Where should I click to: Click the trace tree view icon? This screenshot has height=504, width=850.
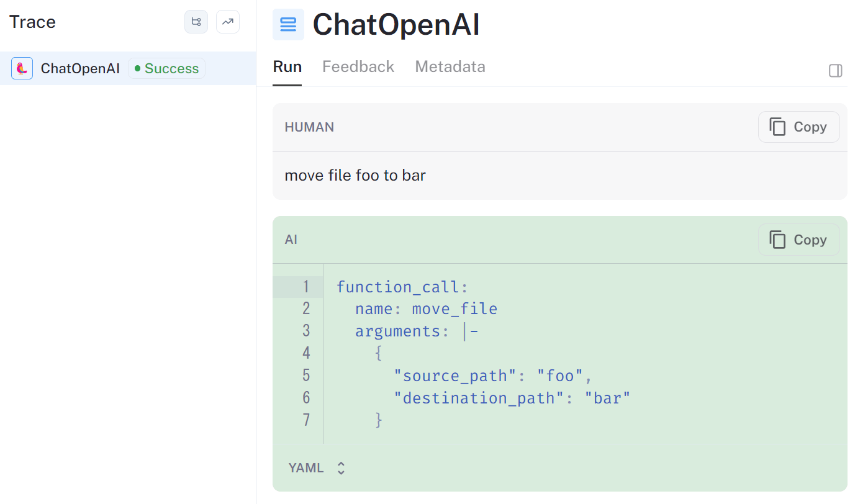pyautogui.click(x=196, y=22)
